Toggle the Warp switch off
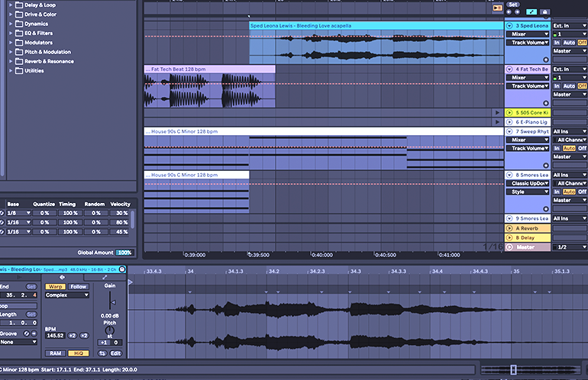 tap(55, 287)
